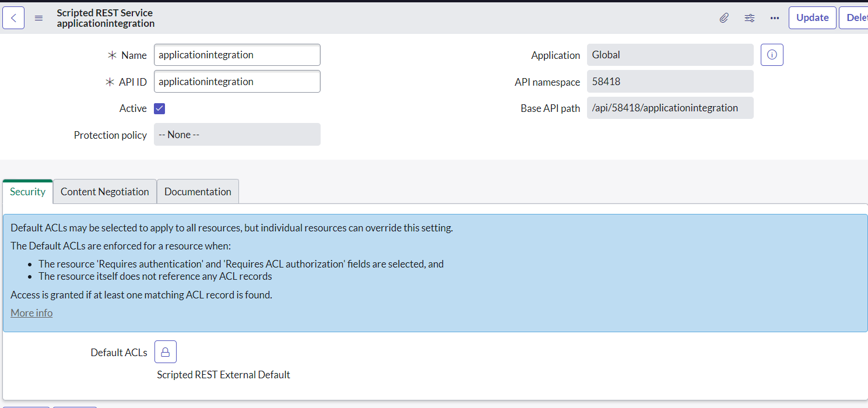Click the Default ACLs lock icon
This screenshot has height=408, width=868.
[165, 351]
